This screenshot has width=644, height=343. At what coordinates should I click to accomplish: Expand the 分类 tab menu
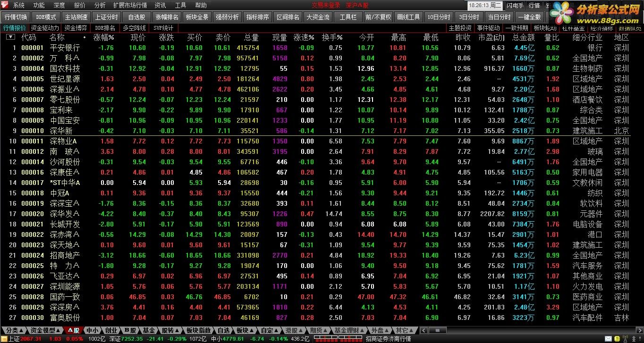tap(22, 331)
